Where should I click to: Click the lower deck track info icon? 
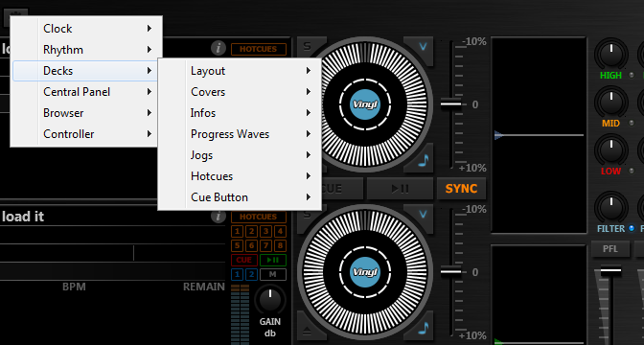218,216
